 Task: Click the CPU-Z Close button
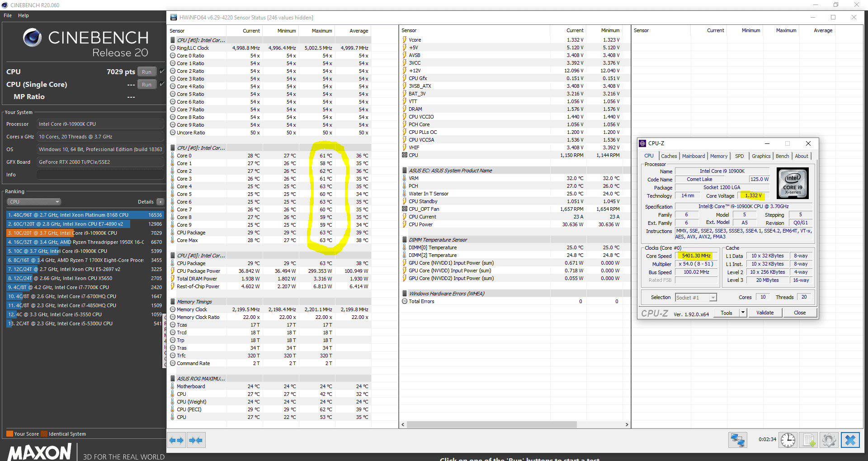pos(800,313)
